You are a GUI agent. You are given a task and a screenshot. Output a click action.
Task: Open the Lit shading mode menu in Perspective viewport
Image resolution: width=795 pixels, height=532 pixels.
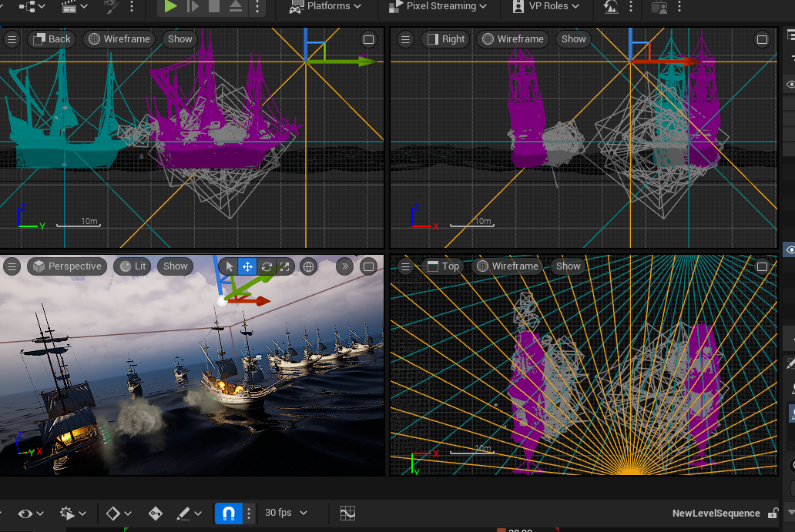pyautogui.click(x=132, y=266)
